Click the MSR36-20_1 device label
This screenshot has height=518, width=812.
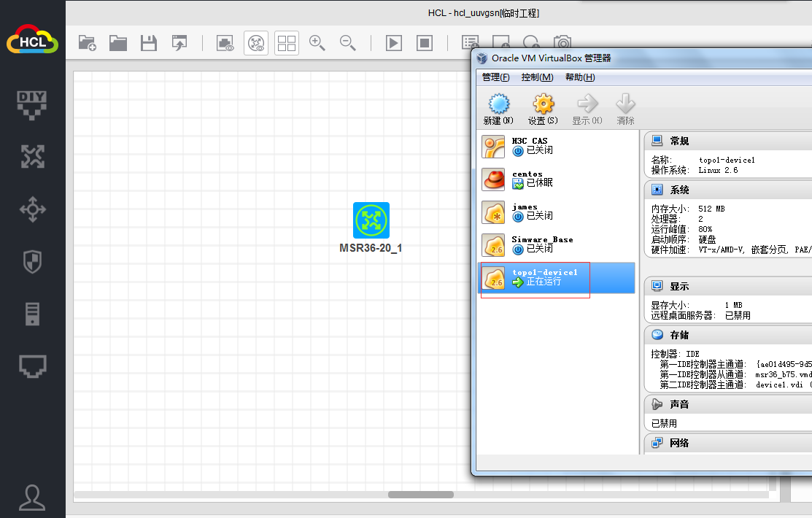pyautogui.click(x=371, y=248)
